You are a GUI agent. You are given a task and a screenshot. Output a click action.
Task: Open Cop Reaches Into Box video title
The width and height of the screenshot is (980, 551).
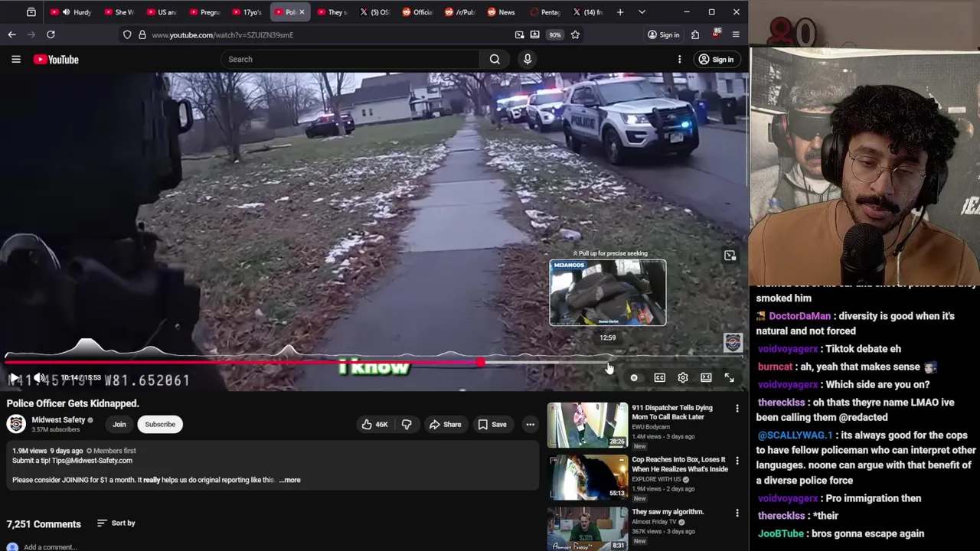[x=680, y=465]
